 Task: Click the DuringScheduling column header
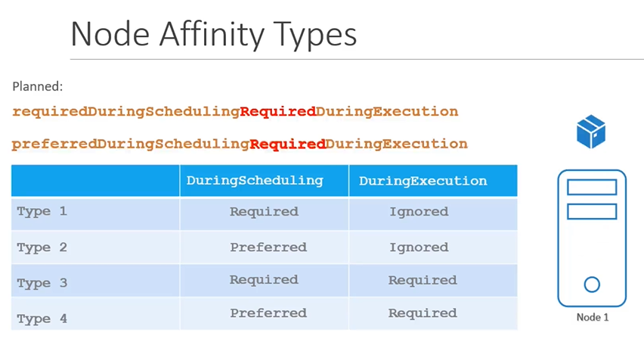255,181
